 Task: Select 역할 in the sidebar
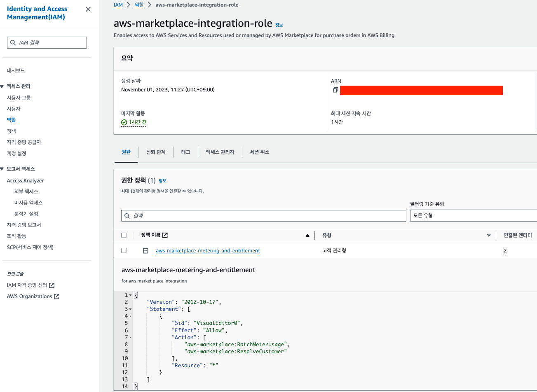click(x=12, y=120)
